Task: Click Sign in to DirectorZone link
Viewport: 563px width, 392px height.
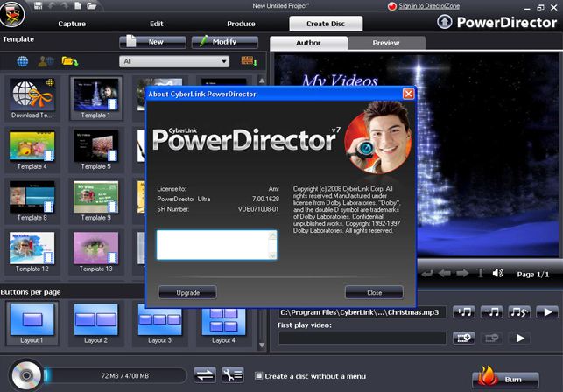Action: [x=429, y=6]
